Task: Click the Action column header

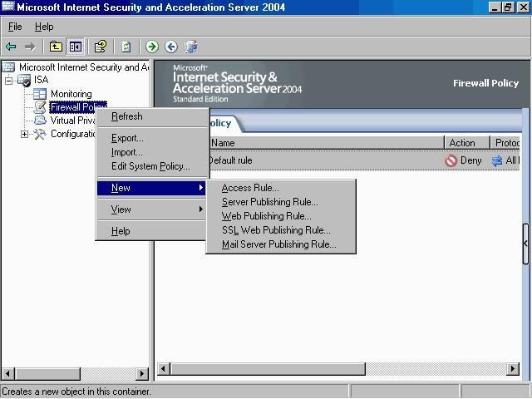Action: click(467, 143)
